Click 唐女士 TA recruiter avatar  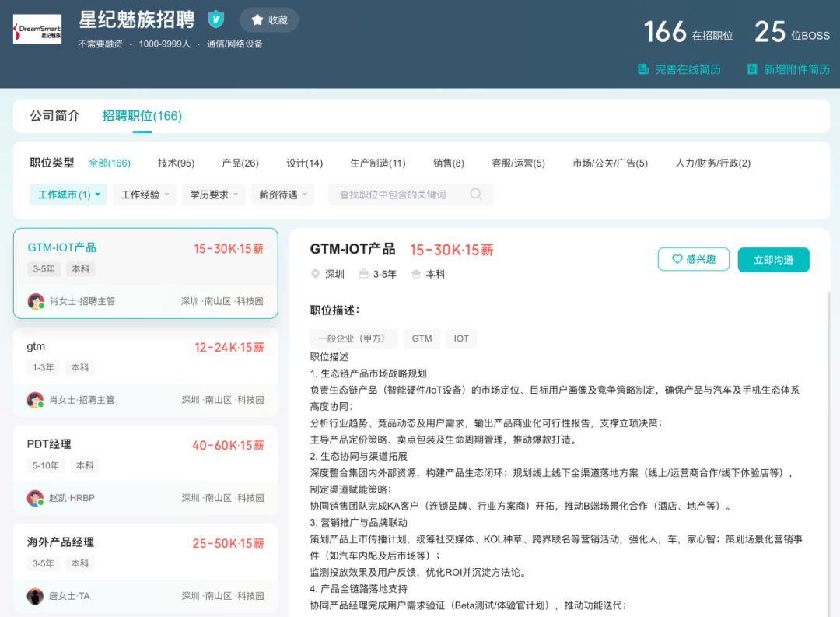point(35,596)
